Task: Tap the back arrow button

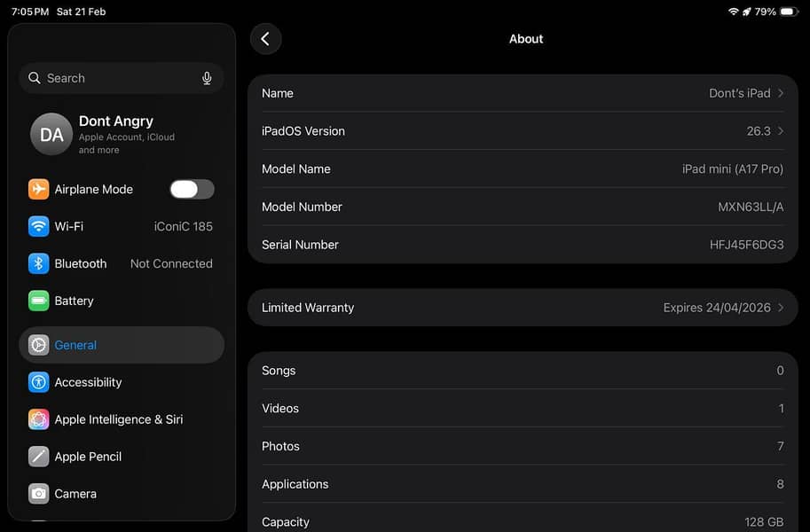Action: pos(265,39)
